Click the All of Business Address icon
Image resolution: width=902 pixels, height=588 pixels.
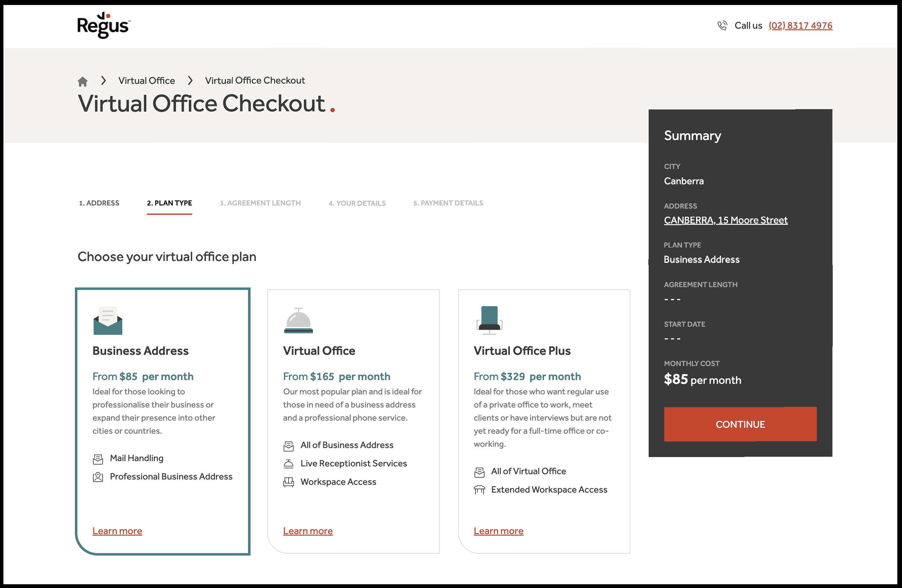(288, 446)
